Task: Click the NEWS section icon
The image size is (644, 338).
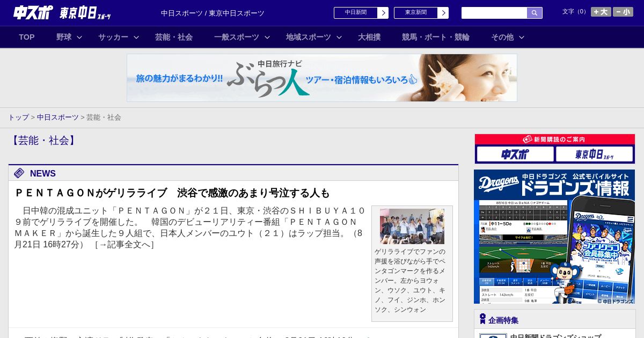Action: [x=19, y=173]
